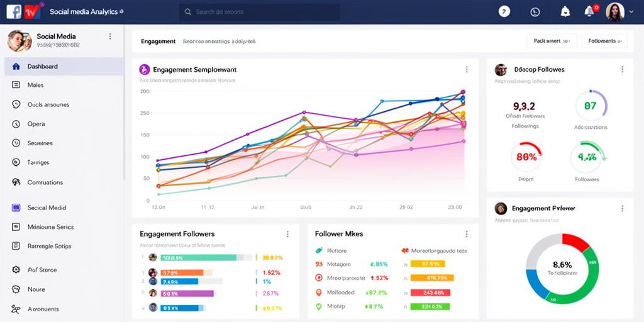Open Follower Mkes card options menu
The width and height of the screenshot is (644, 322).
pyautogui.click(x=467, y=234)
